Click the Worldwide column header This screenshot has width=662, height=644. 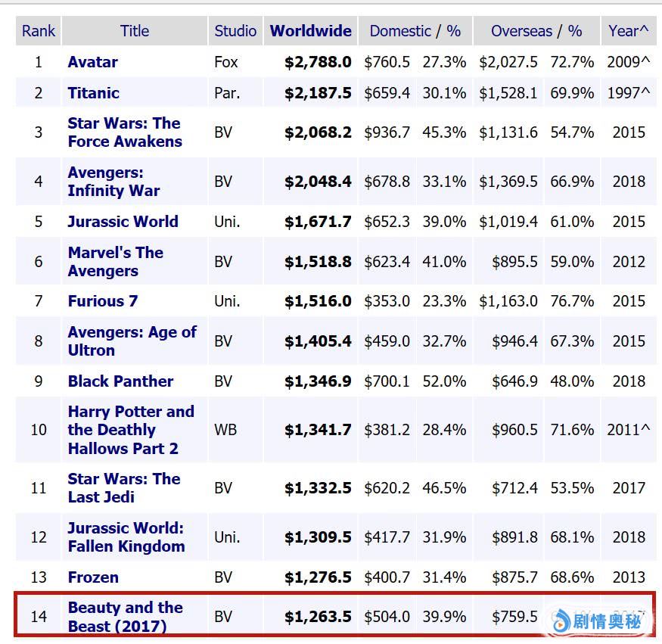pos(310,31)
